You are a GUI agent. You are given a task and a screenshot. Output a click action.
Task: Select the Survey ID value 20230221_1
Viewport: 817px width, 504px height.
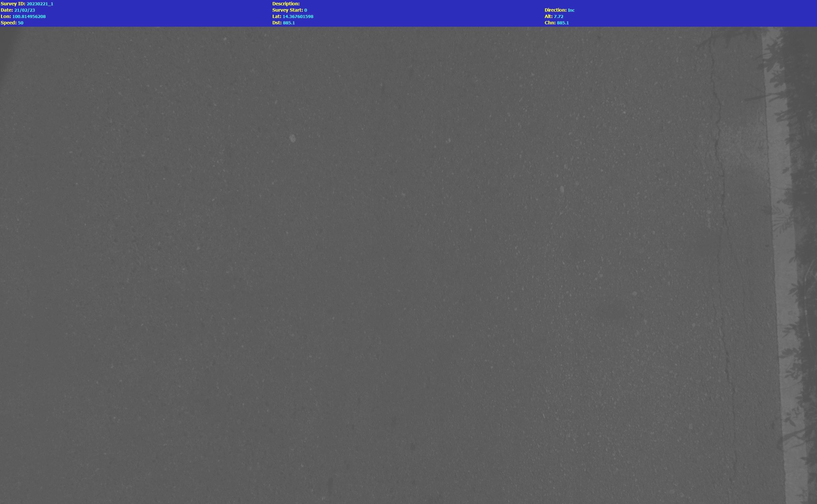coord(40,4)
